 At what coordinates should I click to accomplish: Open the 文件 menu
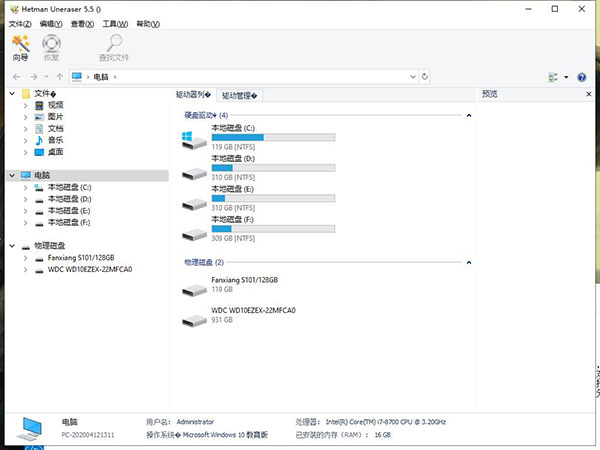[20, 24]
